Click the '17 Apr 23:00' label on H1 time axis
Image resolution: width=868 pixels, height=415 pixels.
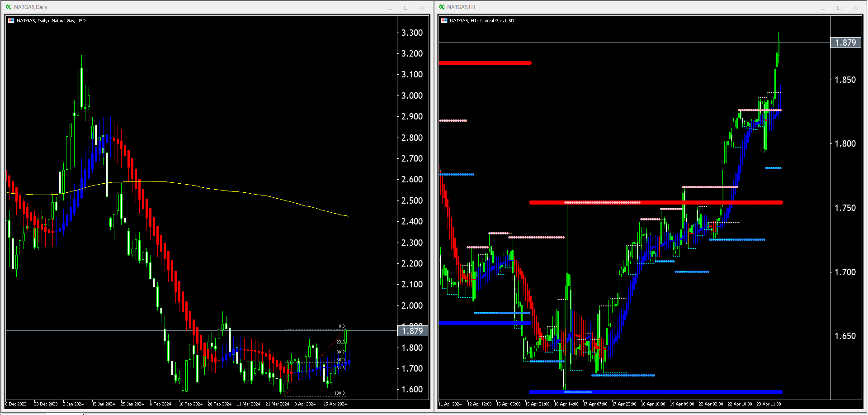click(624, 404)
